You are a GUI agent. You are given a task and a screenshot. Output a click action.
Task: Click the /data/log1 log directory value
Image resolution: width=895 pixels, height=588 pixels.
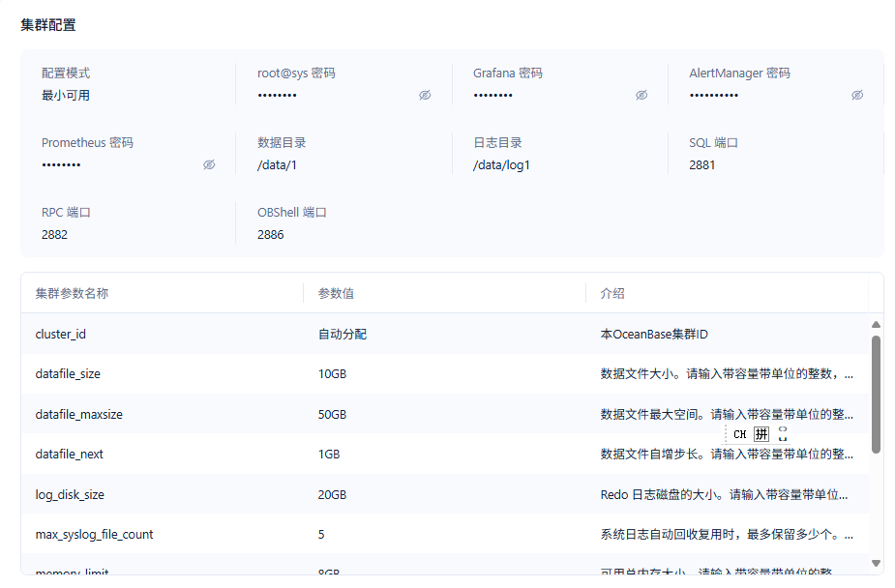pos(501,165)
